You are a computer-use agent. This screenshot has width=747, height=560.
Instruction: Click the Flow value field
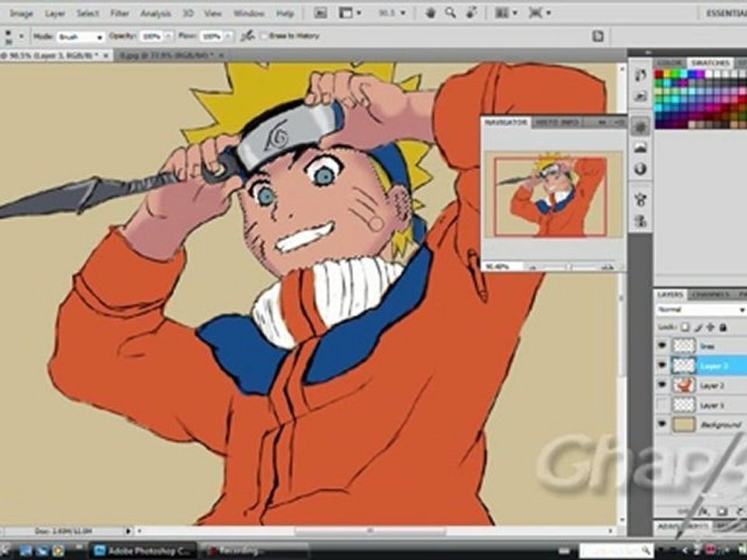[210, 37]
